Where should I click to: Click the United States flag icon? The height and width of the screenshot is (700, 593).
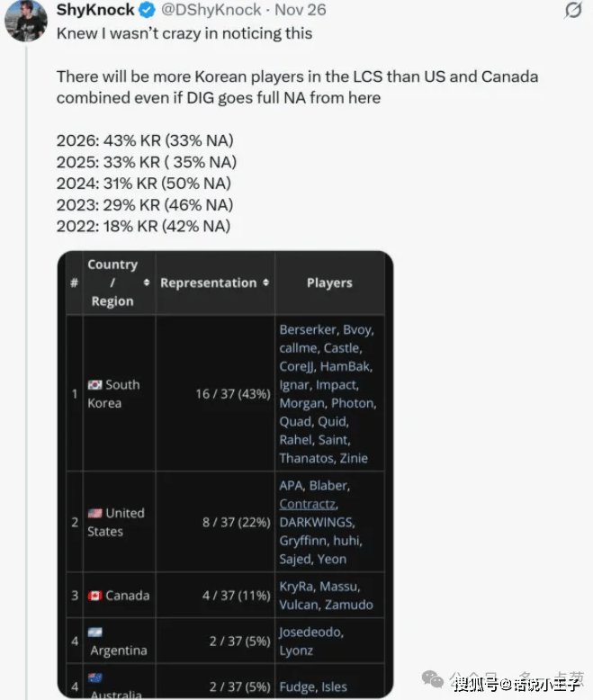pyautogui.click(x=94, y=513)
